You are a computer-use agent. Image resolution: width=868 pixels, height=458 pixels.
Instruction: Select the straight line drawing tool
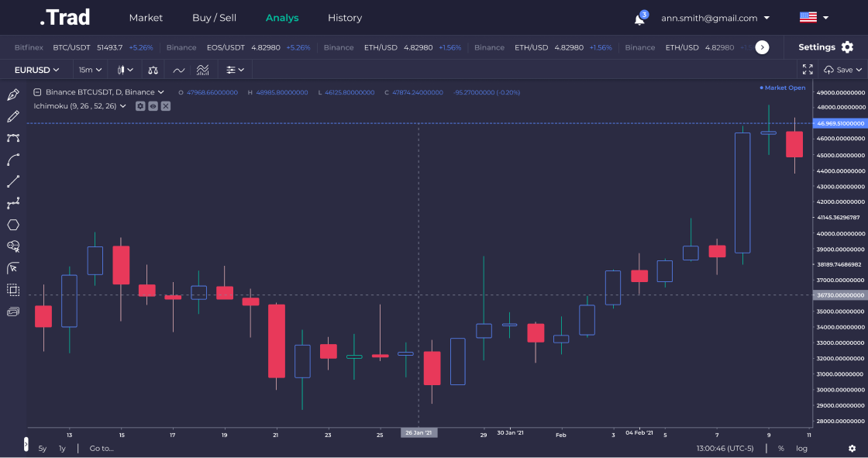point(13,181)
